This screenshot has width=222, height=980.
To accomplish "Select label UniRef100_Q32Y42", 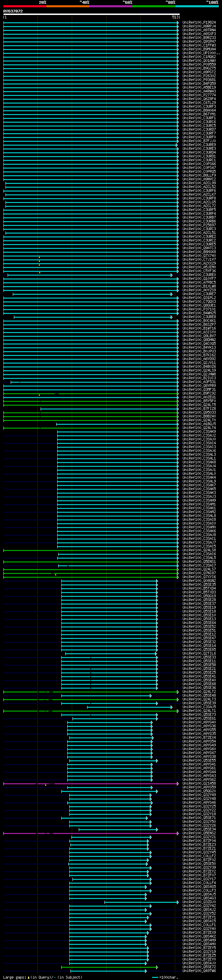I will point(199,906).
